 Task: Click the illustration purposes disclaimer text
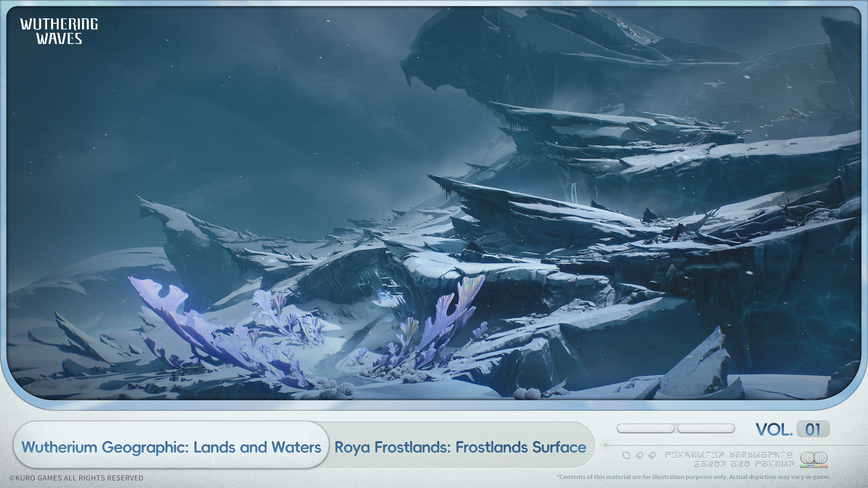coord(693,477)
